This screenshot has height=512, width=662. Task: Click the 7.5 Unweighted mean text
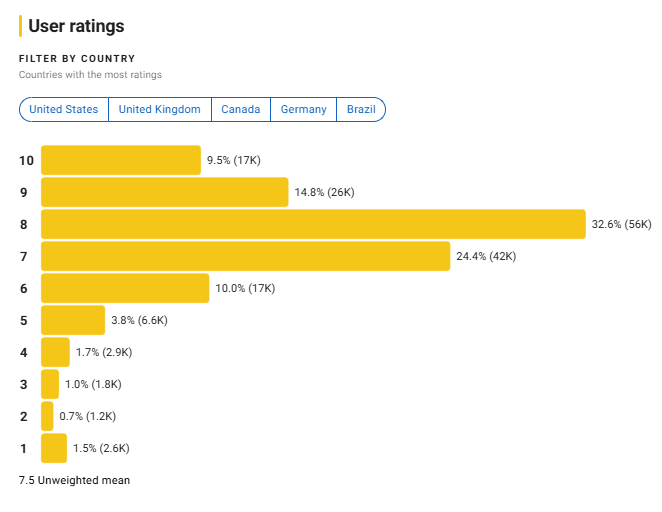pyautogui.click(x=74, y=480)
